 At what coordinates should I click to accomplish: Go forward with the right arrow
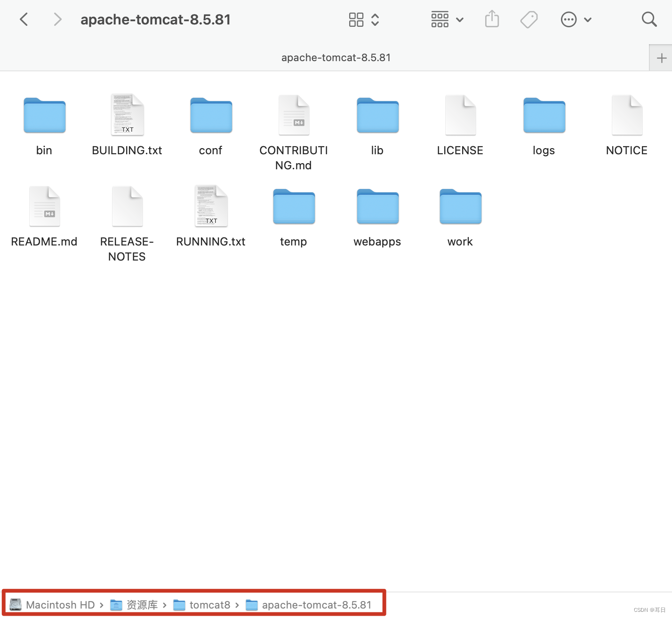coord(57,20)
